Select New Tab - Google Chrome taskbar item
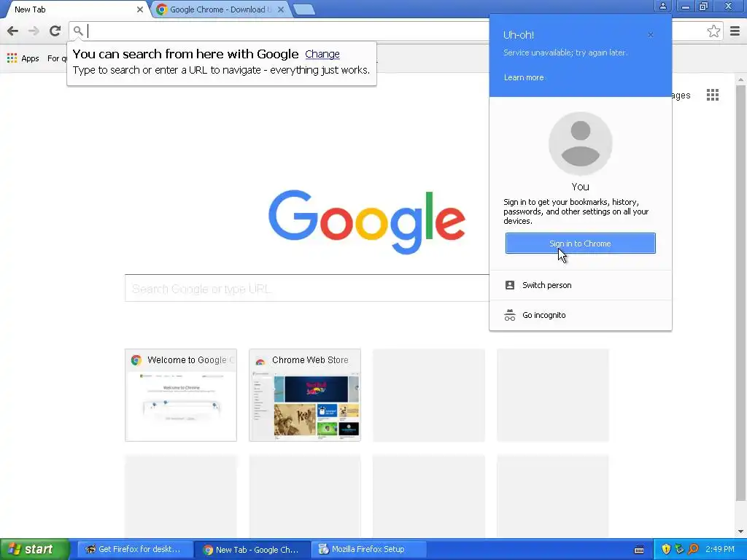Image resolution: width=747 pixels, height=560 pixels. [252, 550]
